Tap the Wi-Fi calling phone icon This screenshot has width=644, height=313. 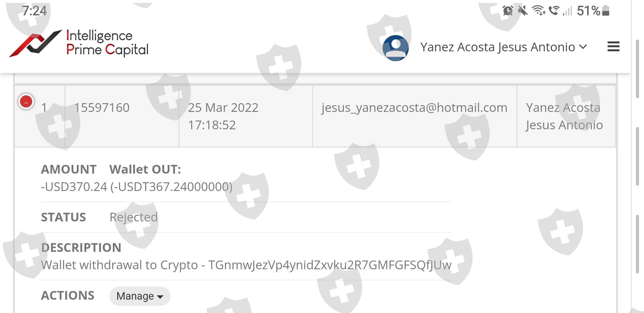click(554, 11)
